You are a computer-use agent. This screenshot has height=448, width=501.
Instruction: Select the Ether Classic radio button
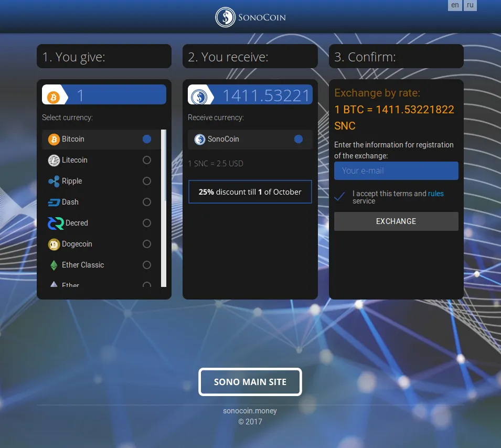pos(147,265)
